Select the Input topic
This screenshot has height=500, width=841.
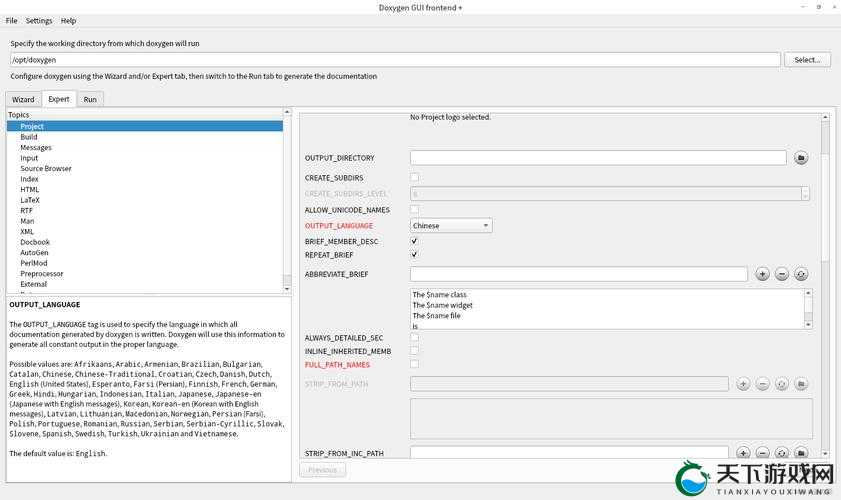coord(29,158)
